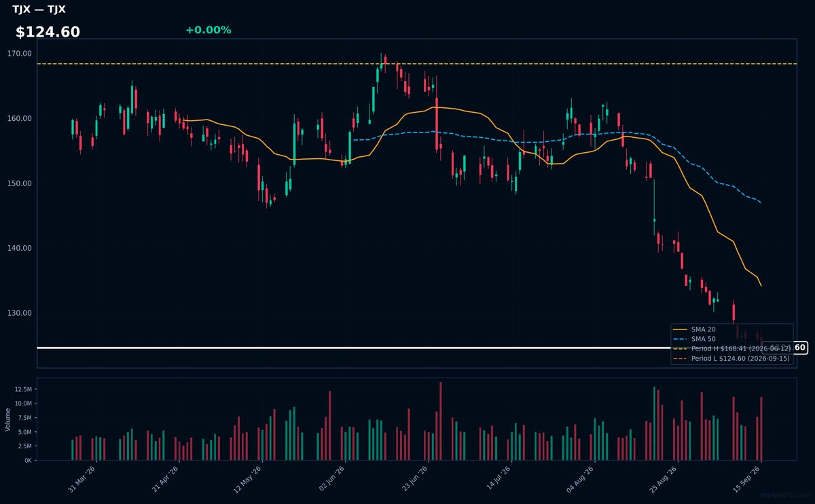The image size is (815, 504).
Task: Click the 170.00 price axis label
Action: tap(20, 54)
